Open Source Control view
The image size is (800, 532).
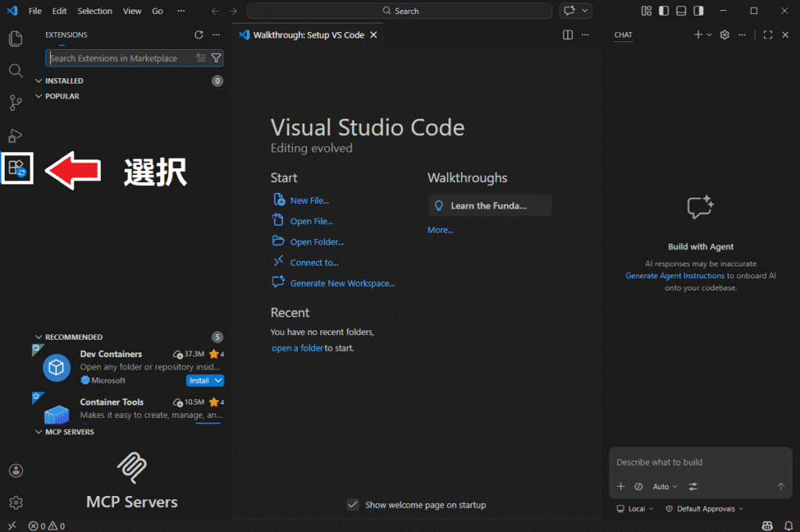tap(16, 103)
